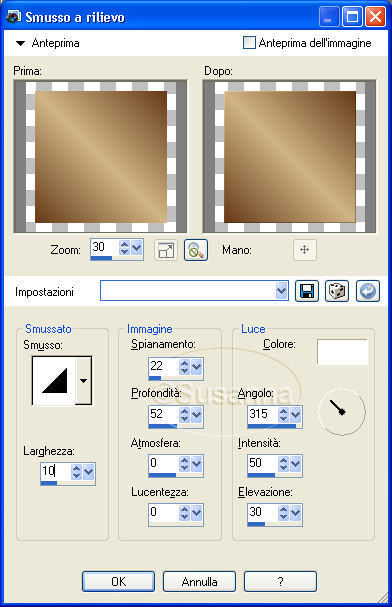Click the Luce Colore white swatch
The height and width of the screenshot is (607, 392).
(342, 352)
